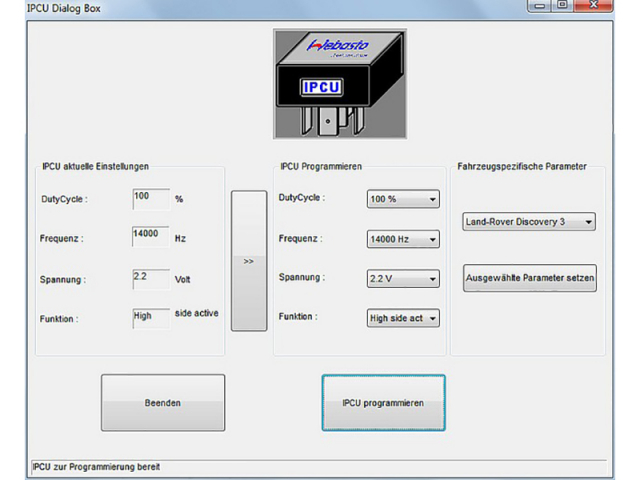
Task: Click the Webasto IPCU relay image
Action: click(x=340, y=84)
